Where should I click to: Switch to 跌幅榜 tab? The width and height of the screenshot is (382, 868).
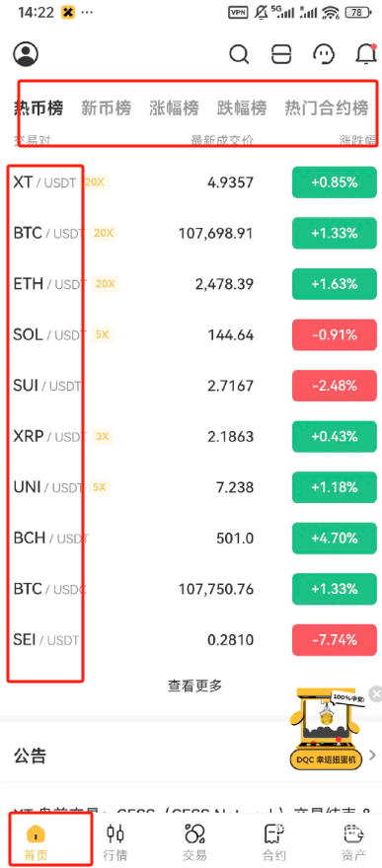pos(242,108)
